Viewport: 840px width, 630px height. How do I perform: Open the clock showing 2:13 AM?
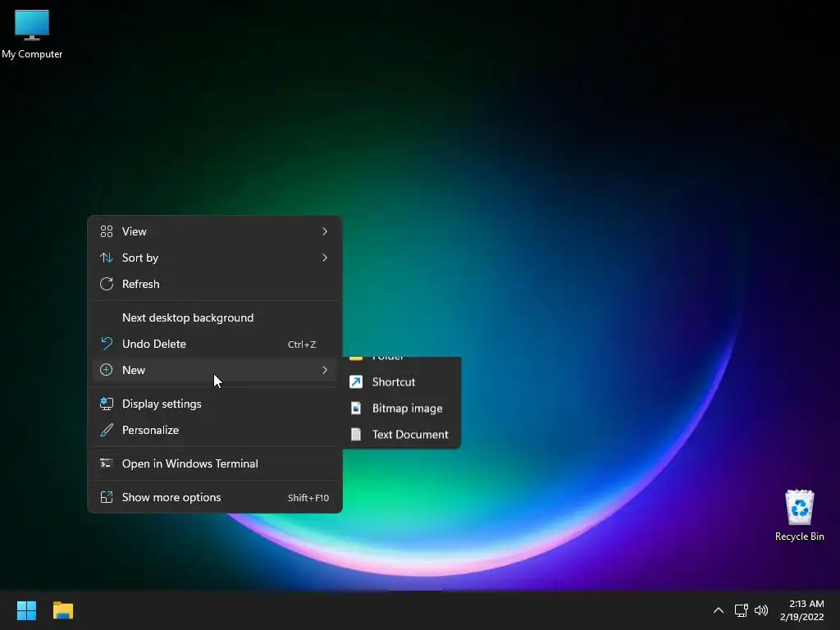[802, 610]
